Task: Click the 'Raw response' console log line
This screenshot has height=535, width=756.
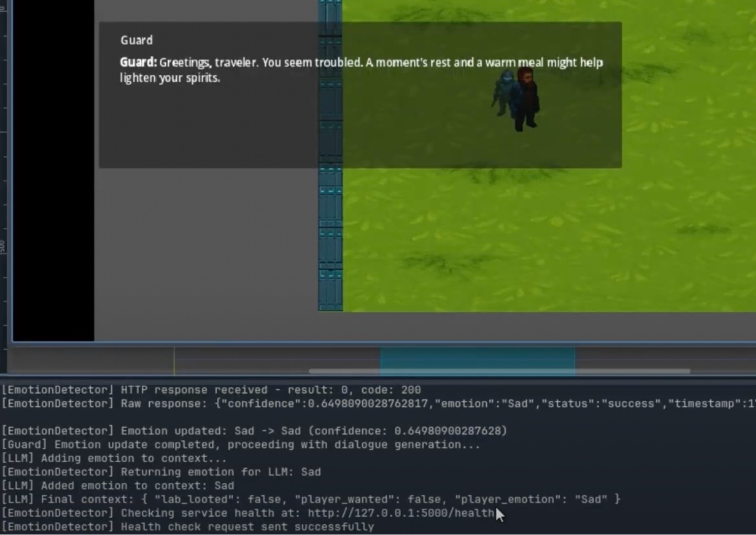Action: [x=378, y=404]
